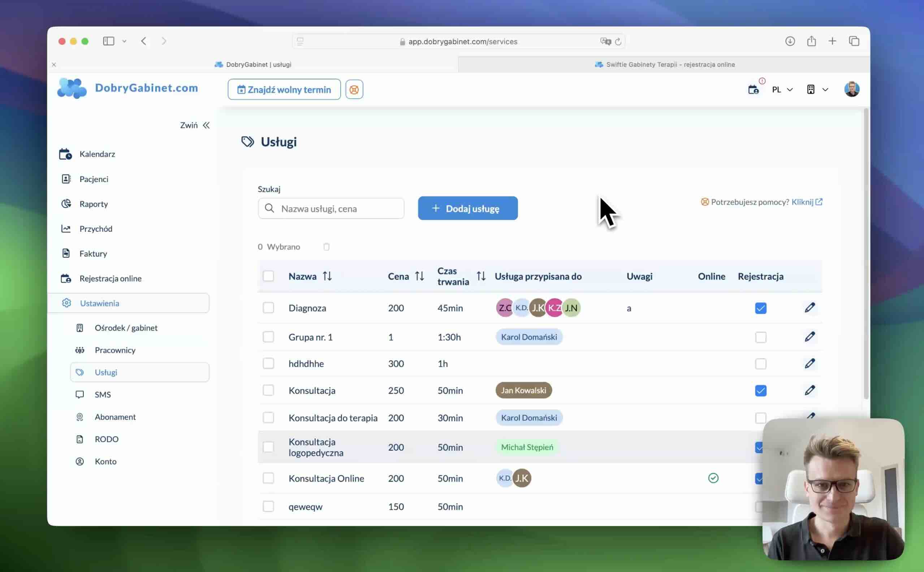Click the delete selected trash icon
924x572 pixels.
click(x=326, y=247)
